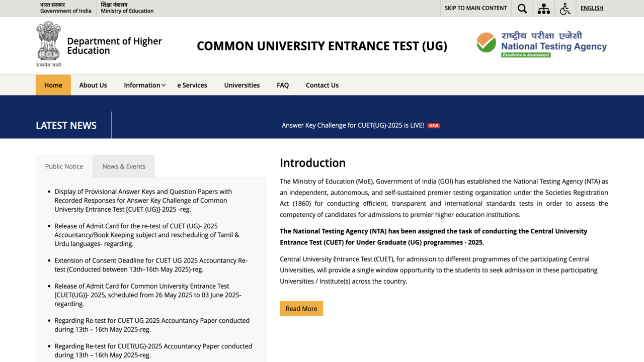Click the search magnifier icon

pos(522,9)
